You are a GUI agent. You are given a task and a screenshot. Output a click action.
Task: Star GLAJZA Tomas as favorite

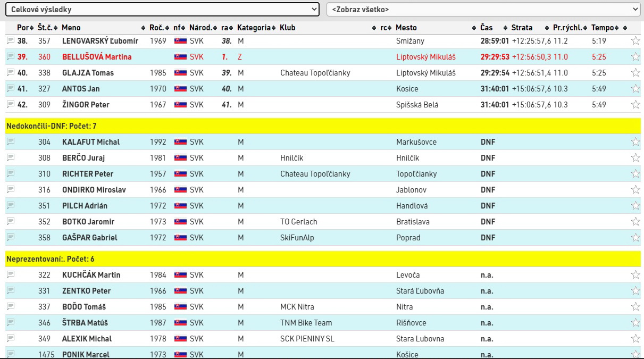(x=635, y=73)
